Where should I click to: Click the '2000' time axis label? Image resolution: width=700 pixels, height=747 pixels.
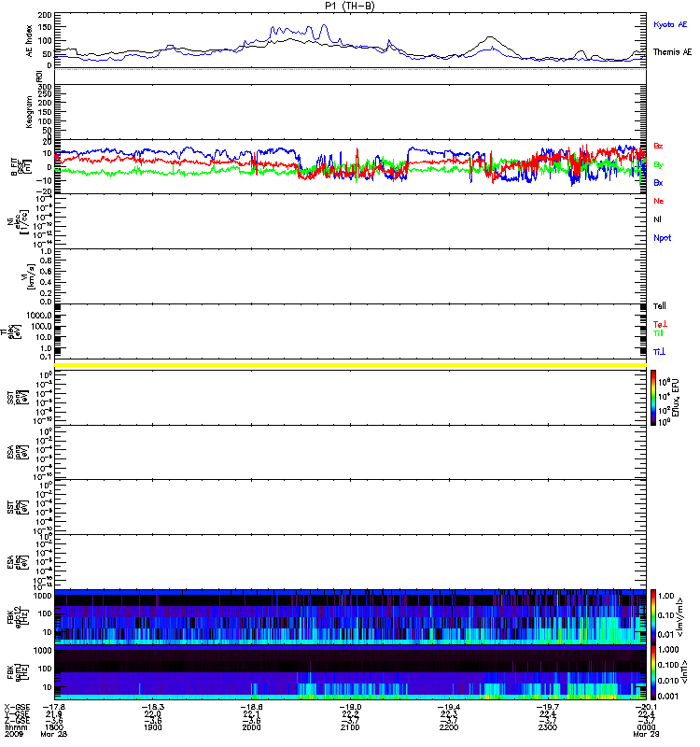(x=251, y=727)
